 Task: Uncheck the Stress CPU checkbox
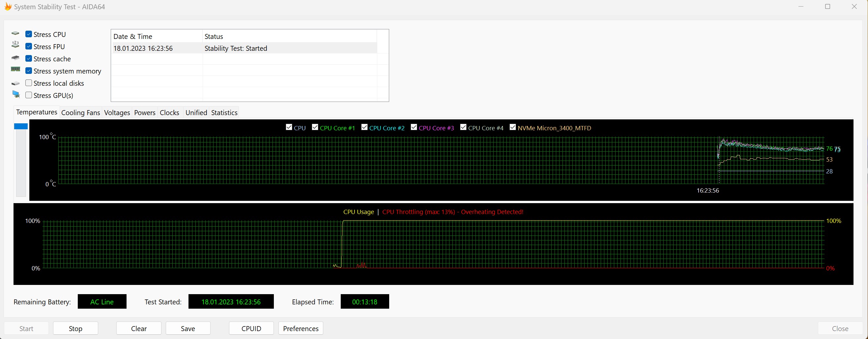pos(29,34)
